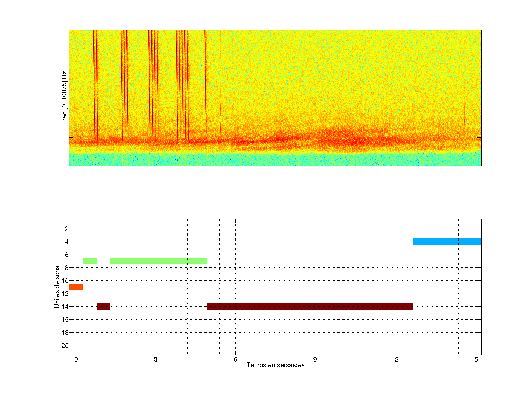Image resolution: width=532 pixels, height=399 pixels.
Task: Click the short green bar near 0.5 seconds
Action: tap(90, 261)
